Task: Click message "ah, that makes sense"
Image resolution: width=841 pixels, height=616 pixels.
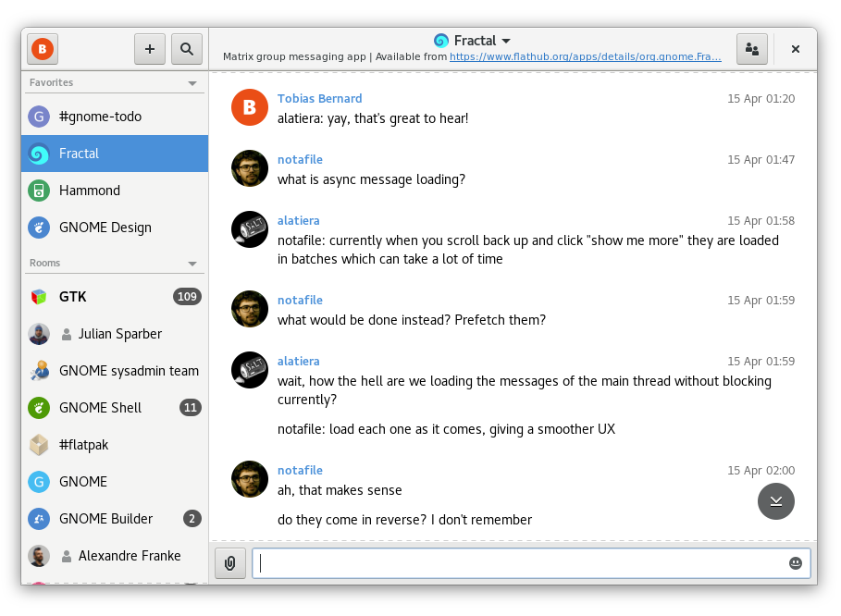Action: point(340,490)
